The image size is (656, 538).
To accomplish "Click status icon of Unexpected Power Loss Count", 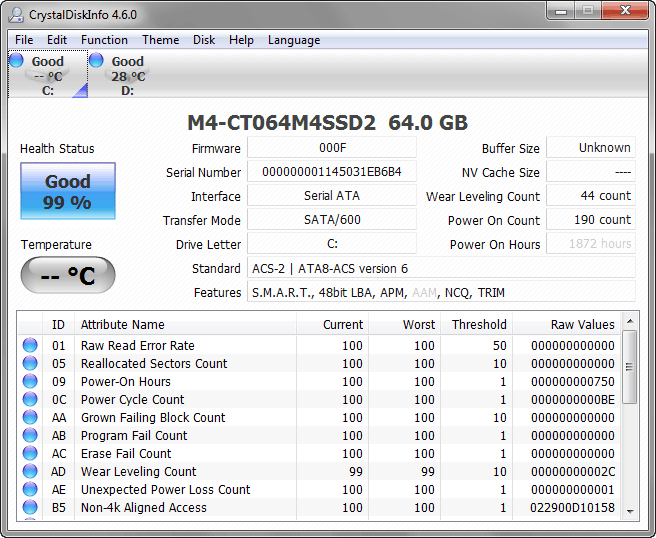I will coord(30,489).
